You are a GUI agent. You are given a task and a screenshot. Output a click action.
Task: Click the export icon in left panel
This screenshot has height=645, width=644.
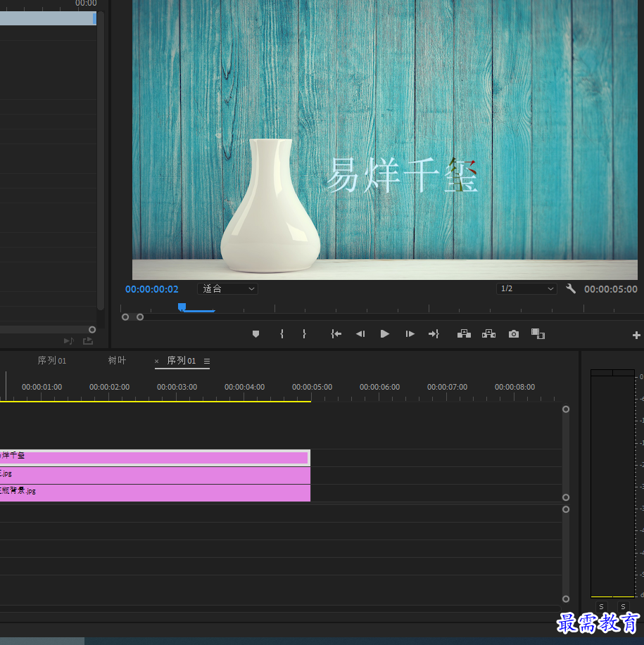tap(88, 341)
